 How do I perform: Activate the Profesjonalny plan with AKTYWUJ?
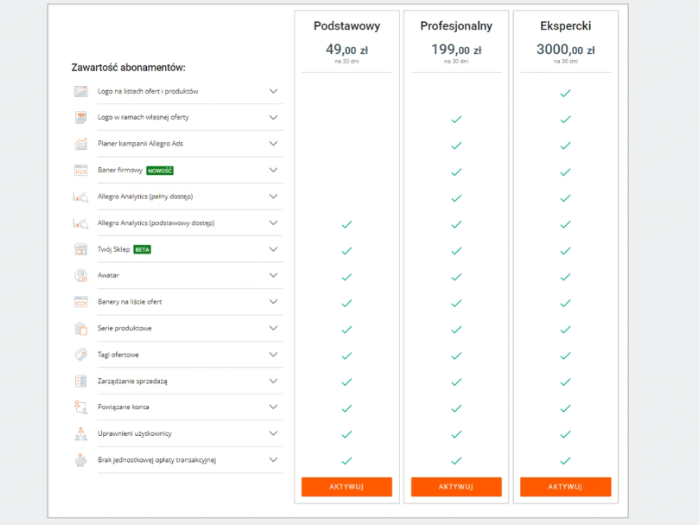(456, 487)
